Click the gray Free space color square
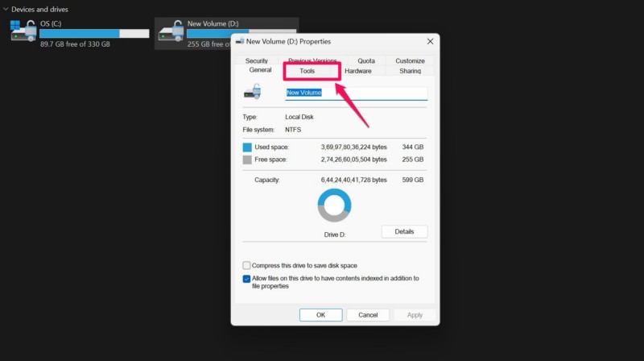Viewport: 644px width, 361px height. click(247, 160)
